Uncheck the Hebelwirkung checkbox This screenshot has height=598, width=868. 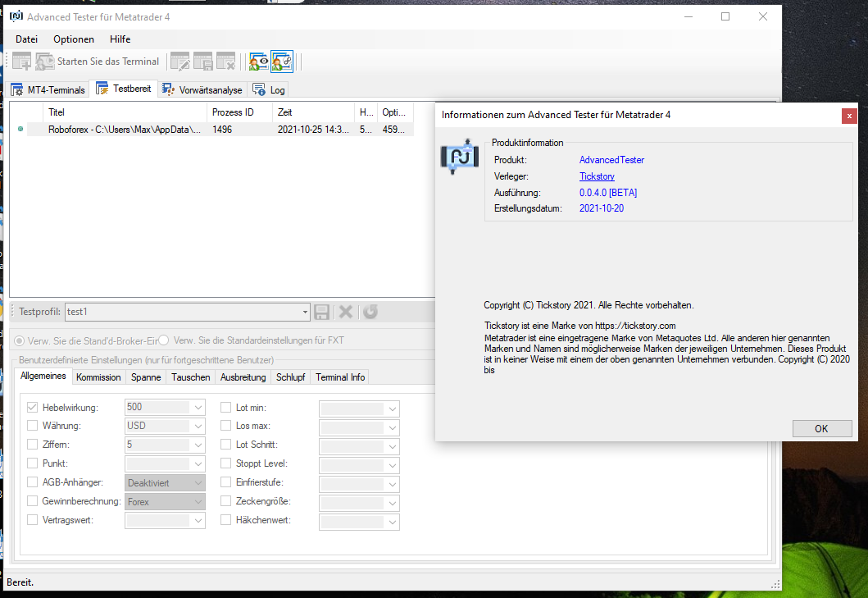click(32, 408)
